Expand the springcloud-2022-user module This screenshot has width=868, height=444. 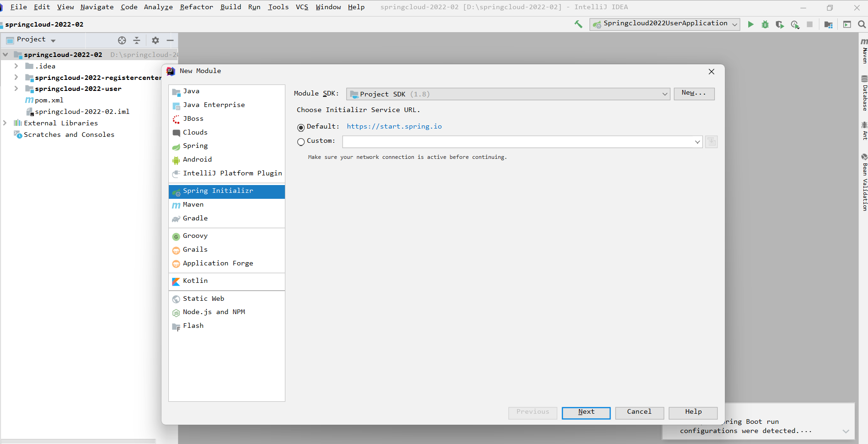17,89
